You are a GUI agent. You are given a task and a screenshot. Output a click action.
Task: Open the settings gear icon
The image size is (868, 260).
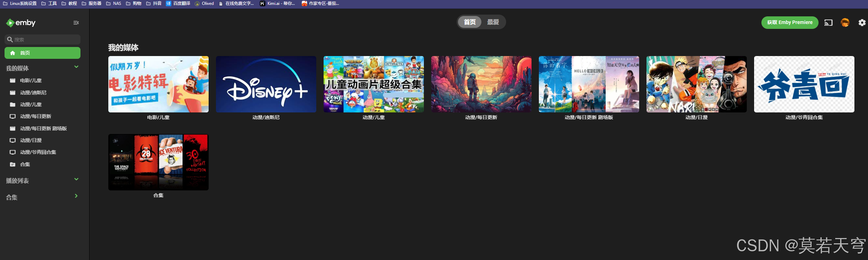tap(862, 23)
